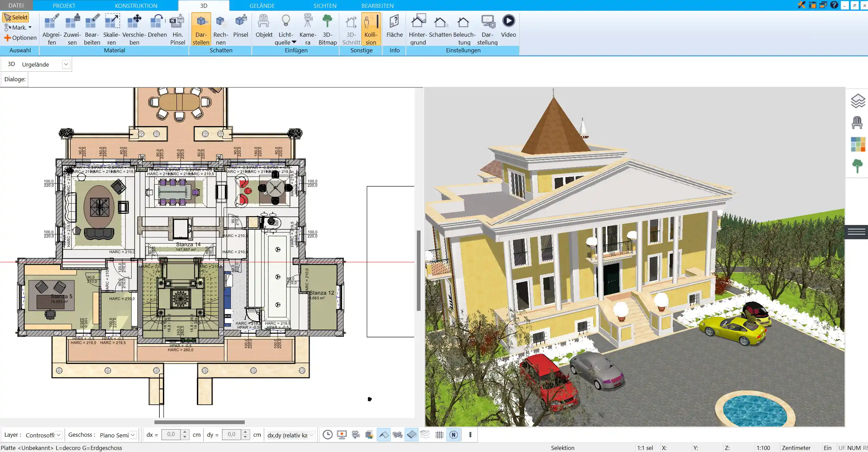
Task: Open Schatten settings
Action: tap(440, 26)
